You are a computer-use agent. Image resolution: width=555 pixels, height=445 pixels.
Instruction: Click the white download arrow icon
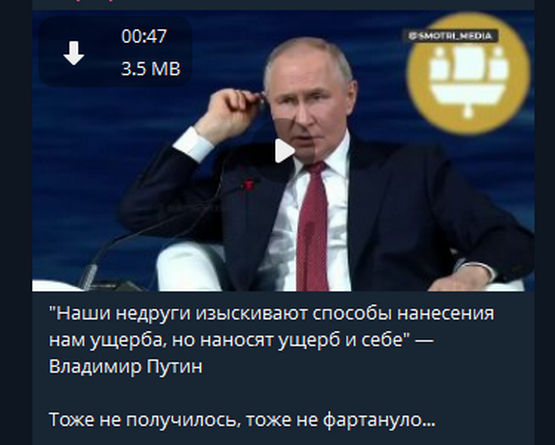(74, 53)
